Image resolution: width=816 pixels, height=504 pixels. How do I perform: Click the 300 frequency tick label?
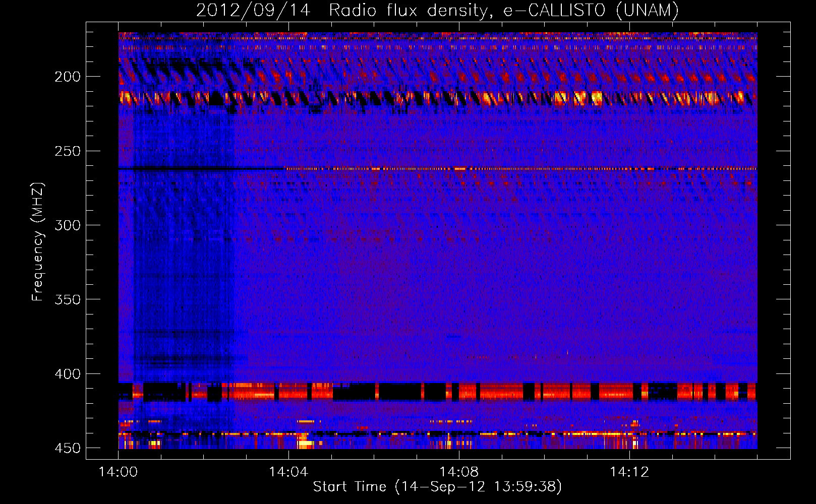(x=68, y=225)
